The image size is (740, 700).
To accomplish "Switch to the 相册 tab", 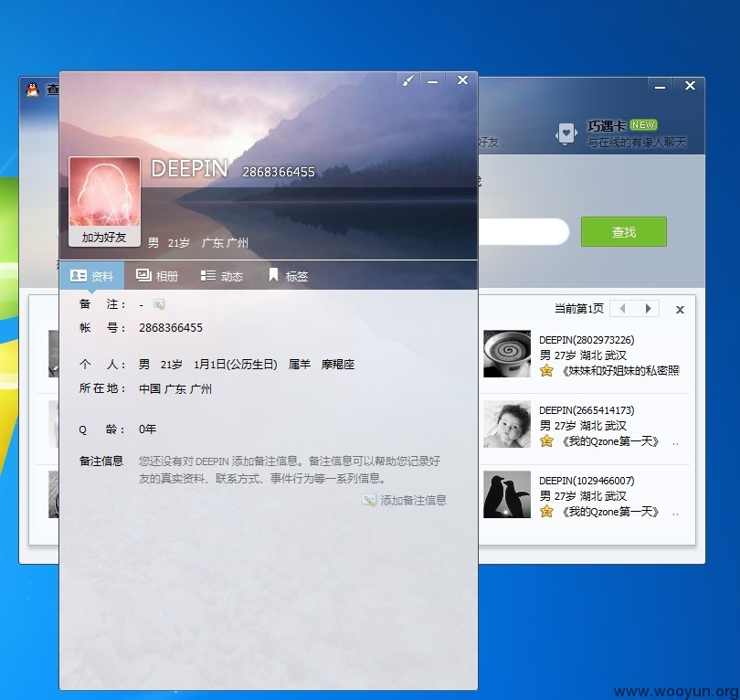I will 157,276.
